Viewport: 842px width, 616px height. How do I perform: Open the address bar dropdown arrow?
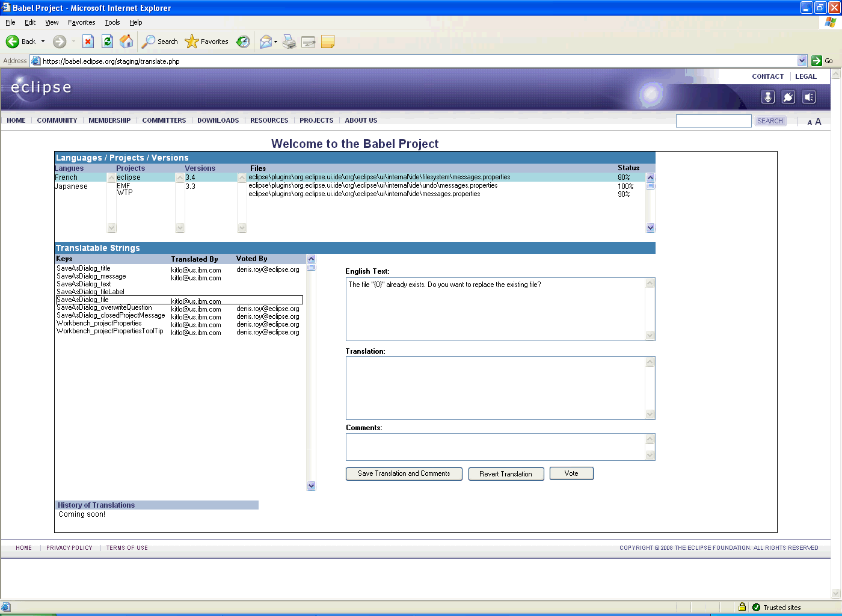pos(802,61)
